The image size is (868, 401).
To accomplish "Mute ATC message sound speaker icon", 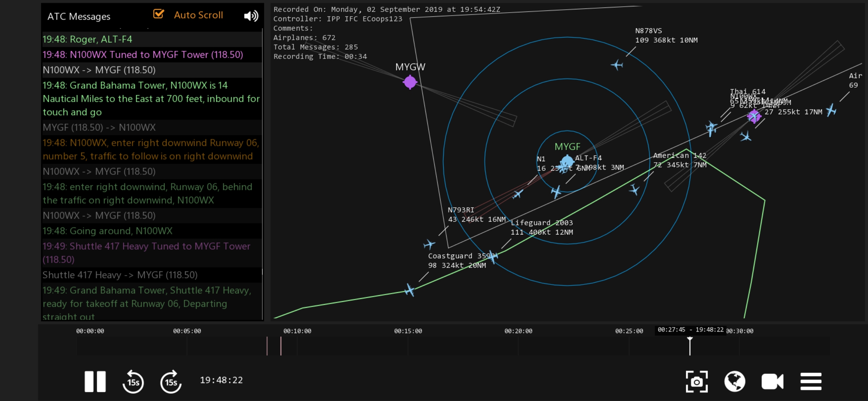I will point(251,16).
